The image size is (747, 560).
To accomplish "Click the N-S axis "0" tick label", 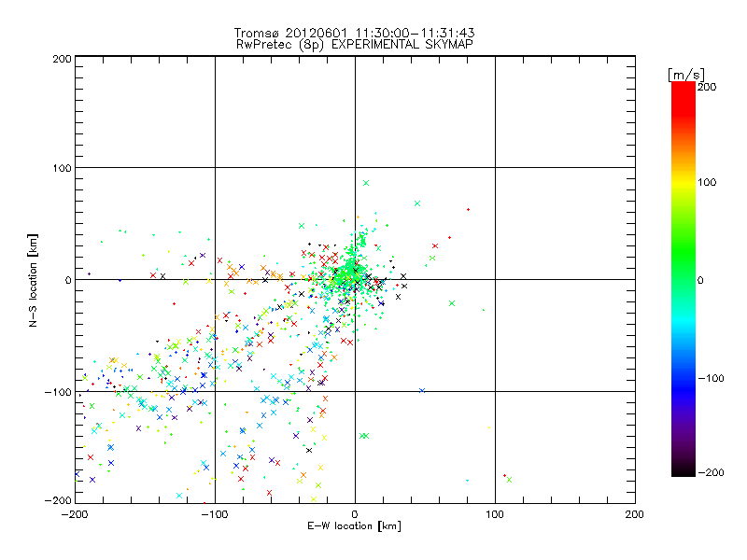I will click(x=68, y=280).
